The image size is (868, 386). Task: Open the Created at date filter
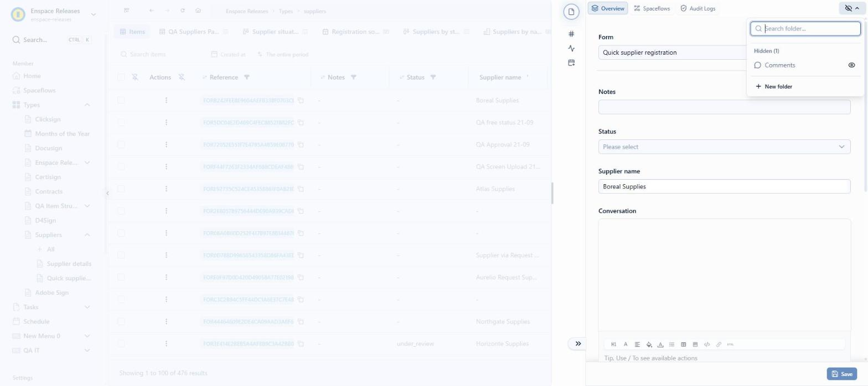tap(229, 55)
